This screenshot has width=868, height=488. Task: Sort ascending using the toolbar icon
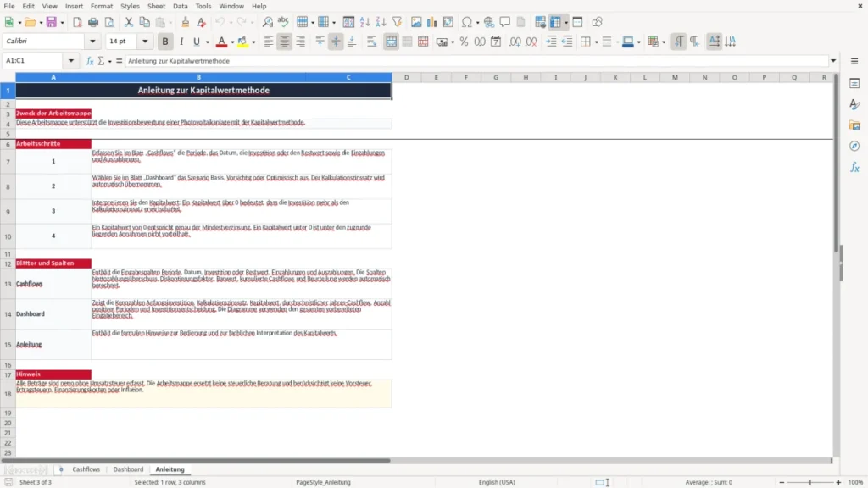364,22
